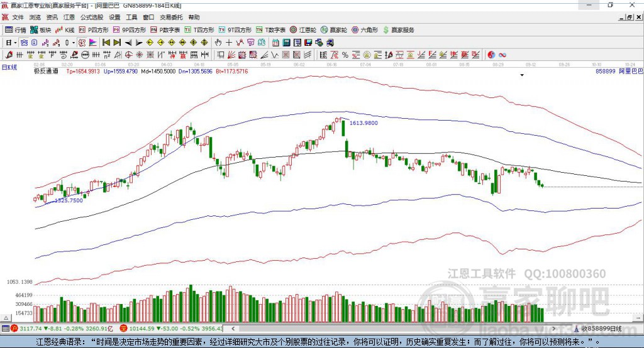644x348 pixels.
Task: Open the 公式选股 menu
Action: pyautogui.click(x=92, y=17)
